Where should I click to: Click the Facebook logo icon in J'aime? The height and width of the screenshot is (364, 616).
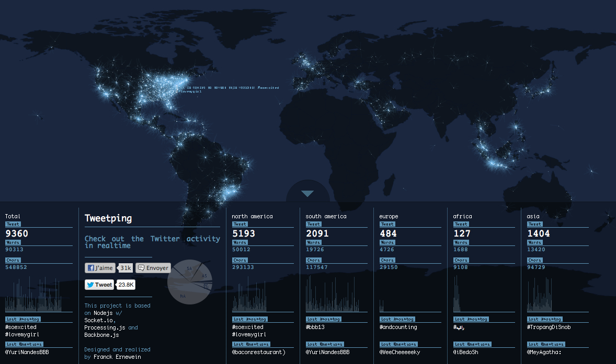pyautogui.click(x=91, y=268)
